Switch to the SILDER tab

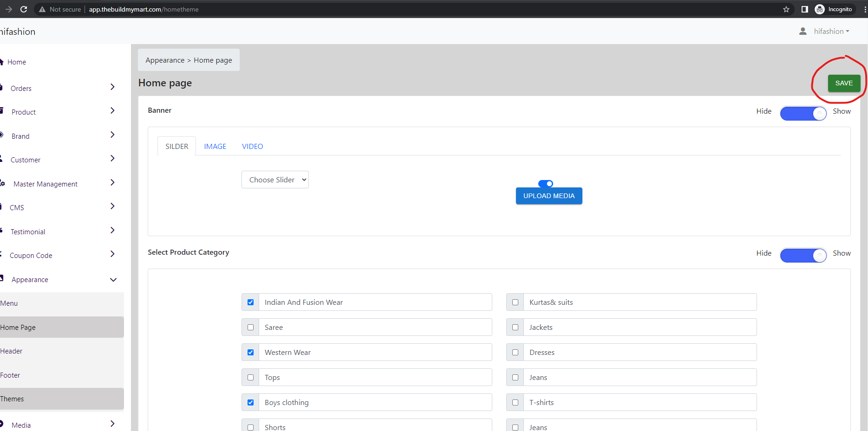176,146
